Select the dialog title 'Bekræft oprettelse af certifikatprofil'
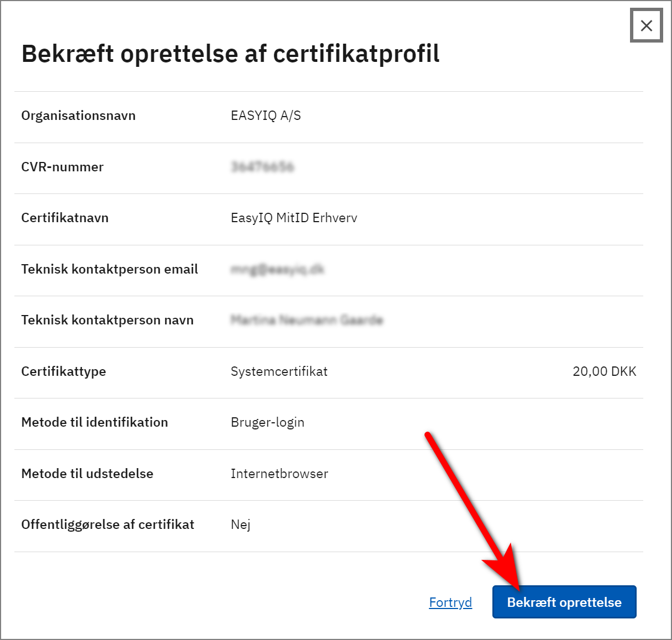The image size is (672, 640). [x=230, y=54]
